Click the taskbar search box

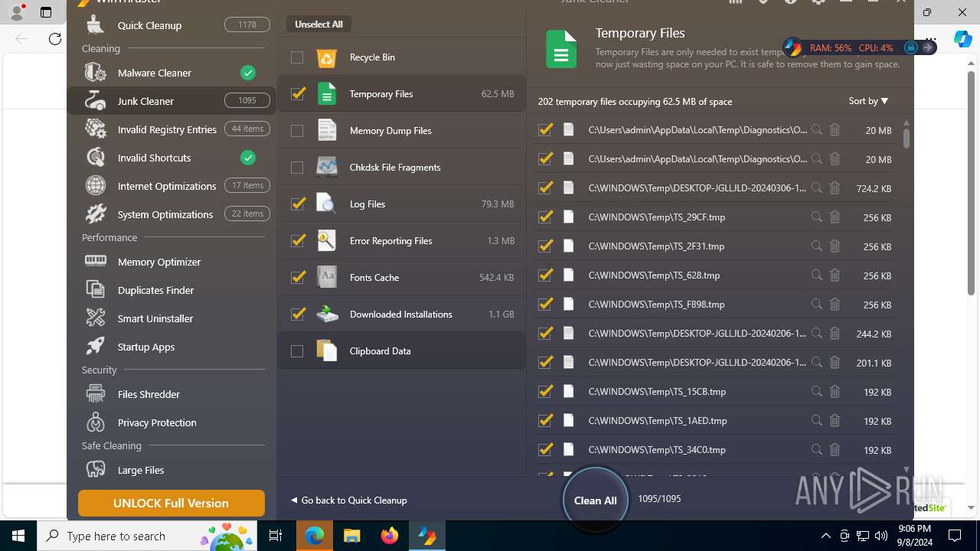(148, 536)
